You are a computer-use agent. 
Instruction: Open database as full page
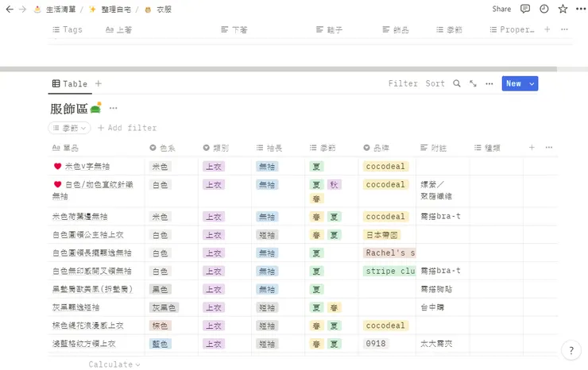click(x=473, y=83)
